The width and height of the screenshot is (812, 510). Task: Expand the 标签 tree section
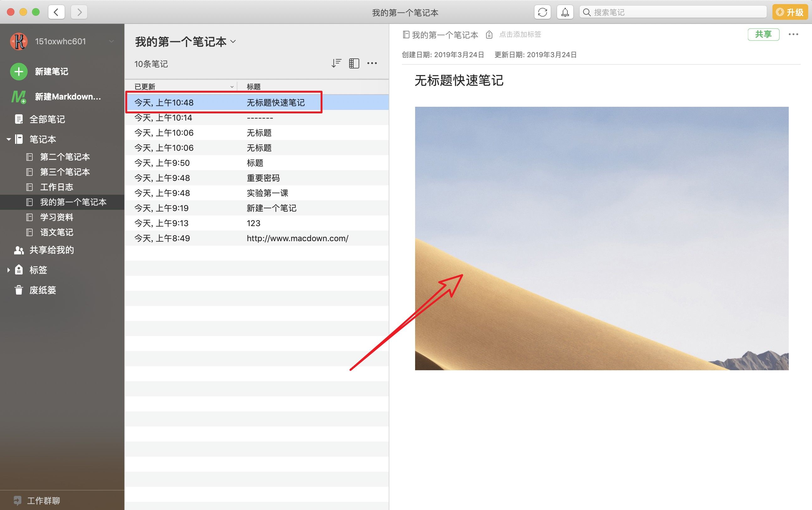(x=8, y=270)
